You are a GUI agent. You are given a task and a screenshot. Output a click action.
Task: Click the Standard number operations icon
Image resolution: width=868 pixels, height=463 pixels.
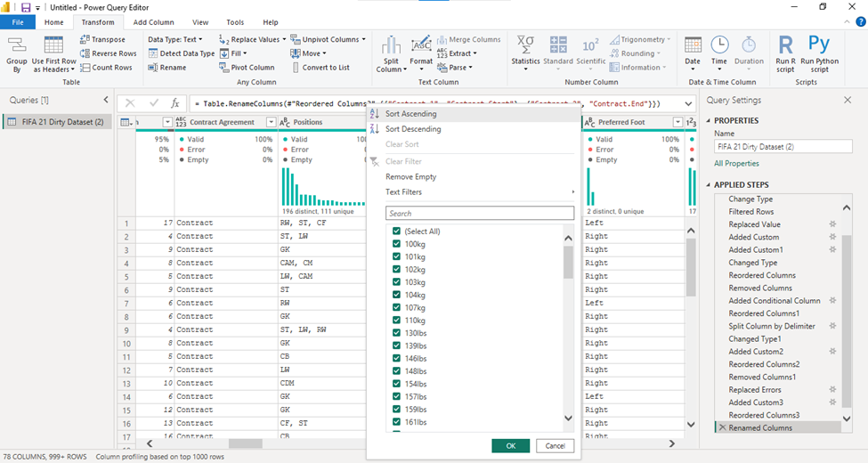[x=558, y=45]
